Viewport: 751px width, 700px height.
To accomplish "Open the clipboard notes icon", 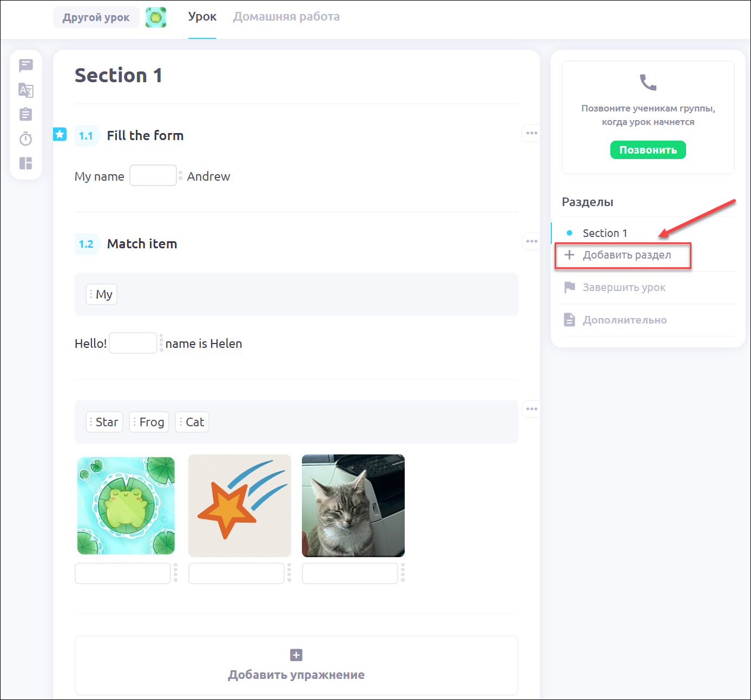I will click(26, 114).
